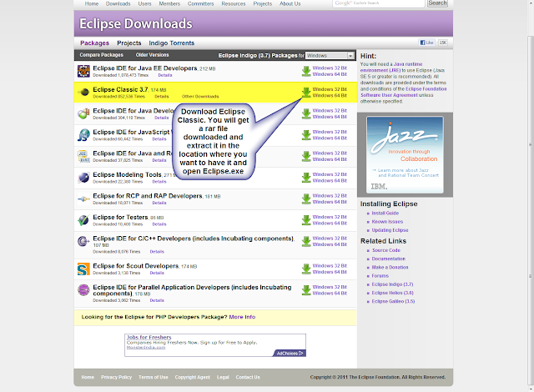Image resolution: width=534 pixels, height=392 pixels.
Task: Click the Eclipse IDE for Java Developers icon
Action: point(83,113)
